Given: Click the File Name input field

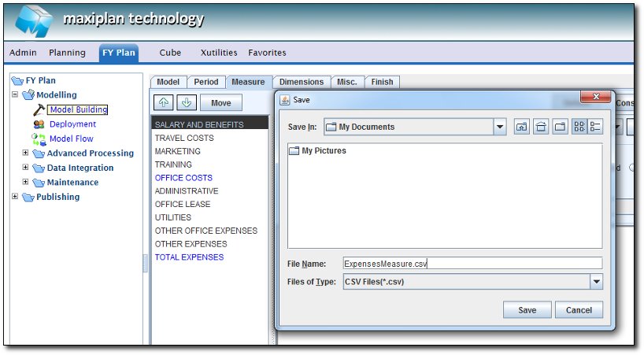Looking at the screenshot, I should pyautogui.click(x=472, y=264).
